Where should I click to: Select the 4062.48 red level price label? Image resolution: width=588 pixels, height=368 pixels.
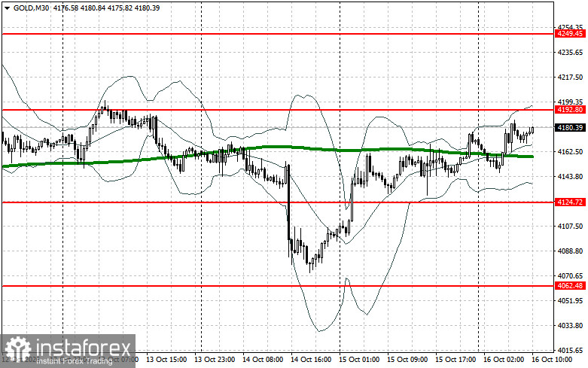point(570,286)
